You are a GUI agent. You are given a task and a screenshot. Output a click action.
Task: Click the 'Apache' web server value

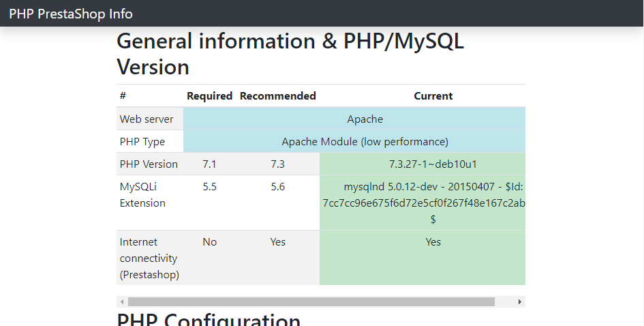[x=365, y=119]
